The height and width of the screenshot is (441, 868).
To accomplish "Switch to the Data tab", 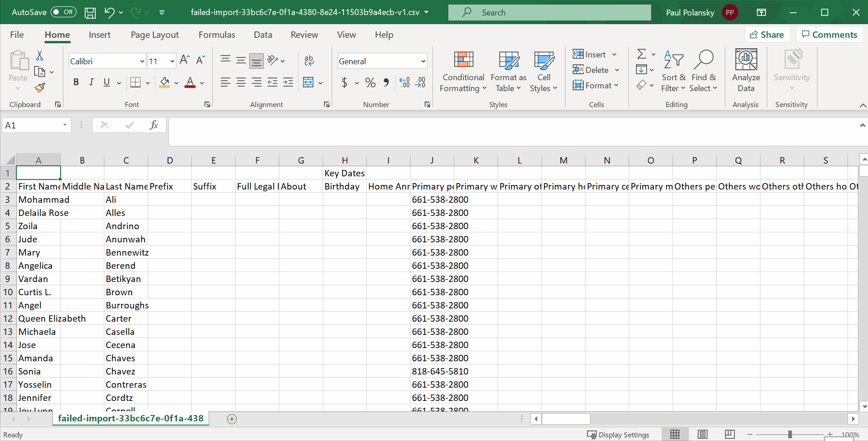I will (x=263, y=35).
